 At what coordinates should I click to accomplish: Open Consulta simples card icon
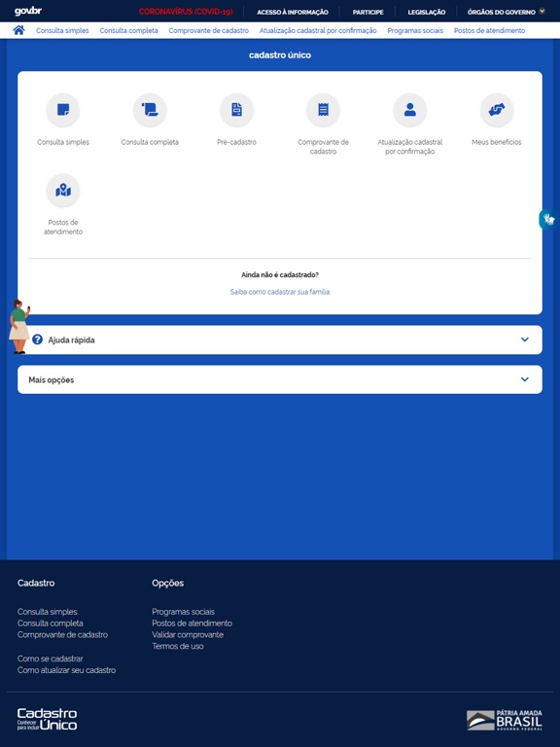(63, 110)
